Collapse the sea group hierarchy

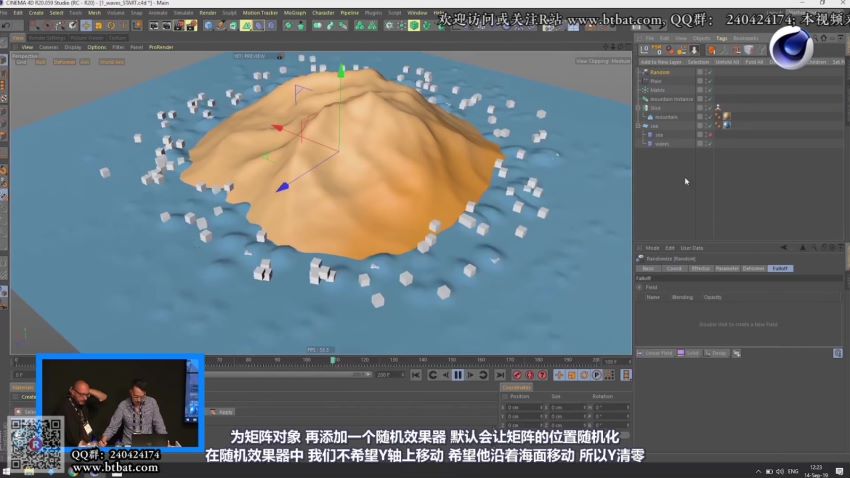638,126
